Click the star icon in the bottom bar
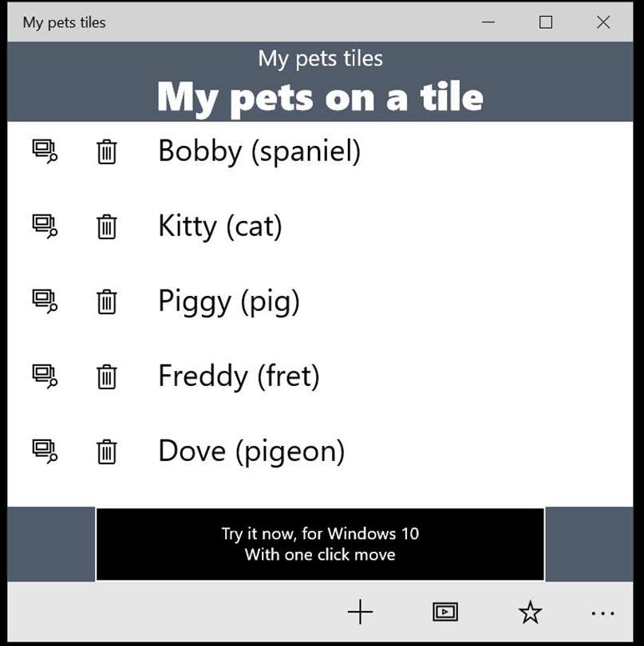 click(x=530, y=612)
